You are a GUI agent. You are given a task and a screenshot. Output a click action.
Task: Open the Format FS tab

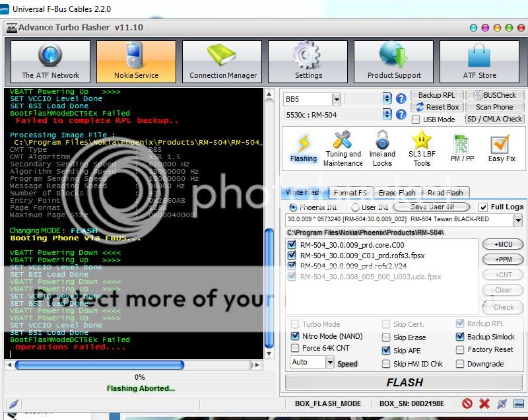(350, 193)
